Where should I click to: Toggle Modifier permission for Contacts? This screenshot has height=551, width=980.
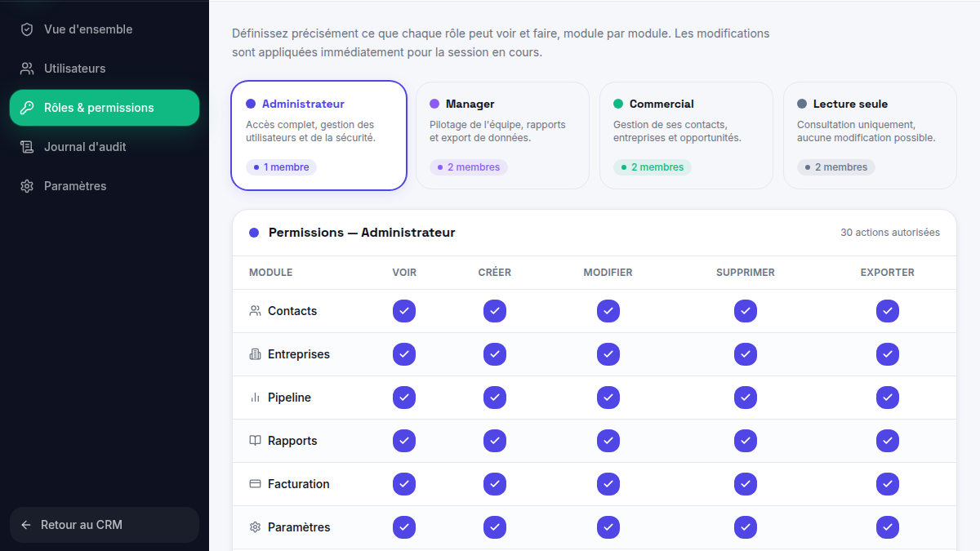608,311
